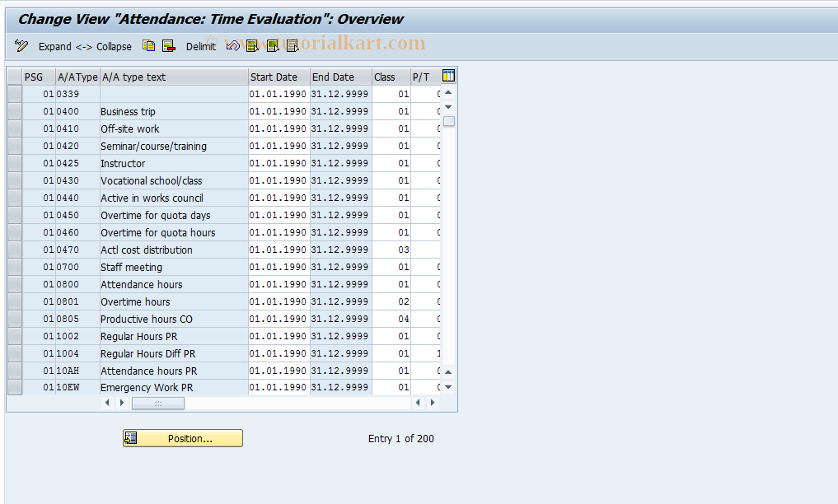Click 'Actl cost distribution' text cell
The image size is (838, 504).
[x=174, y=250]
